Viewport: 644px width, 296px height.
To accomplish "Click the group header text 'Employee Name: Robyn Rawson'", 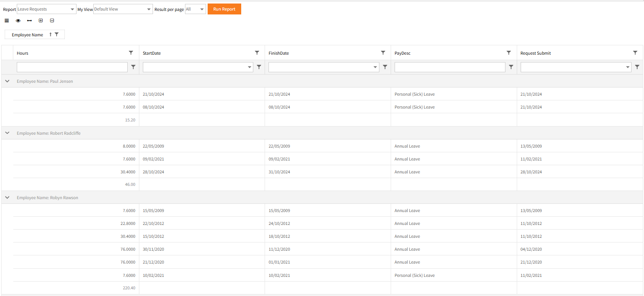I will point(47,198).
